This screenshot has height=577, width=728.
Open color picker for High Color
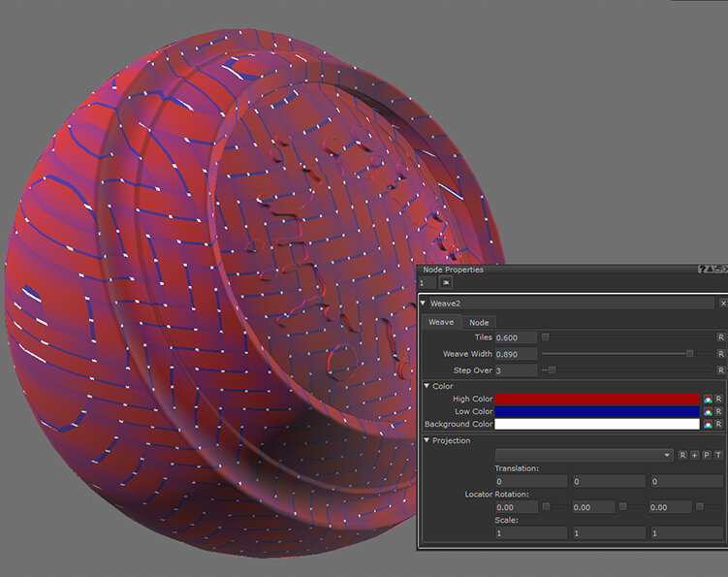[709, 399]
